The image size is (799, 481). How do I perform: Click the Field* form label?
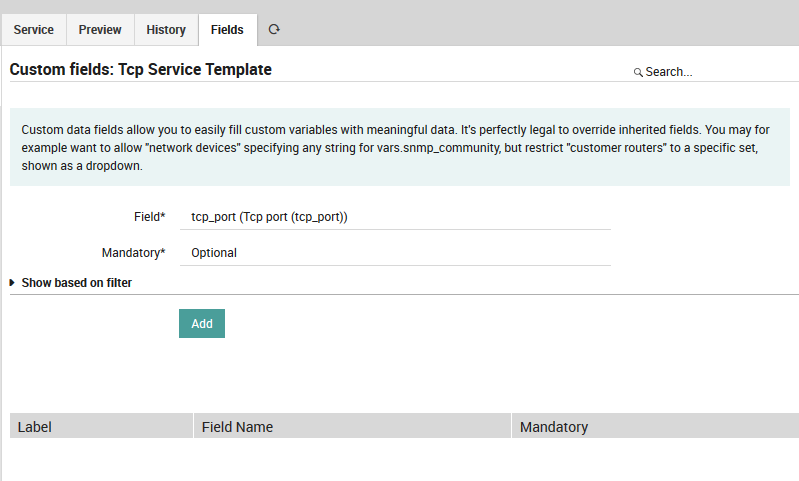[x=148, y=216]
